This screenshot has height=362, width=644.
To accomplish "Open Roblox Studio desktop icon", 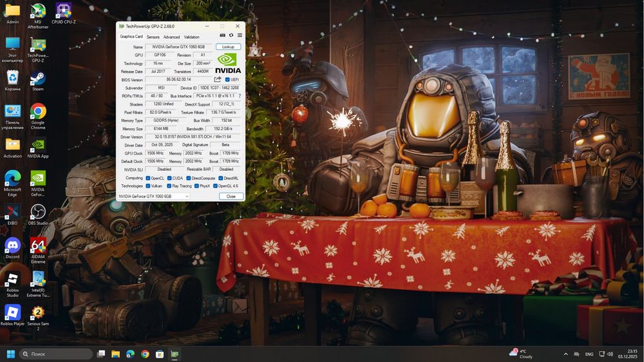I will [x=12, y=284].
